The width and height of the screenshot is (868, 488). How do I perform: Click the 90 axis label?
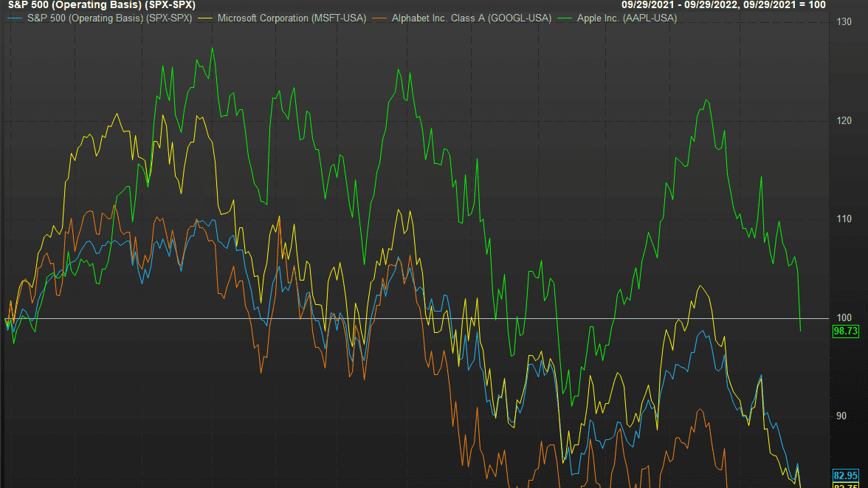pyautogui.click(x=841, y=416)
